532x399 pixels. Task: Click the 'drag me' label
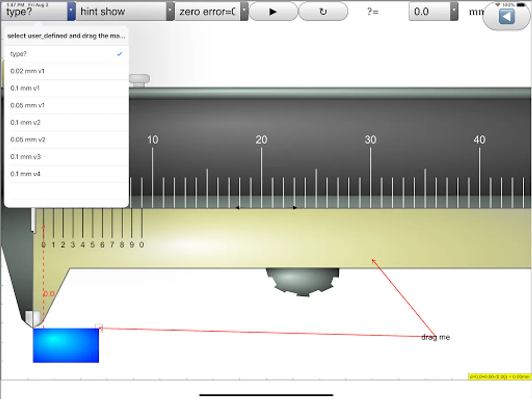coord(435,337)
